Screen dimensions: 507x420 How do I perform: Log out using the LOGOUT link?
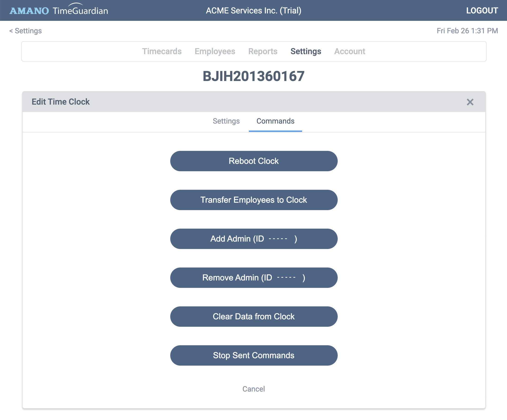click(482, 10)
